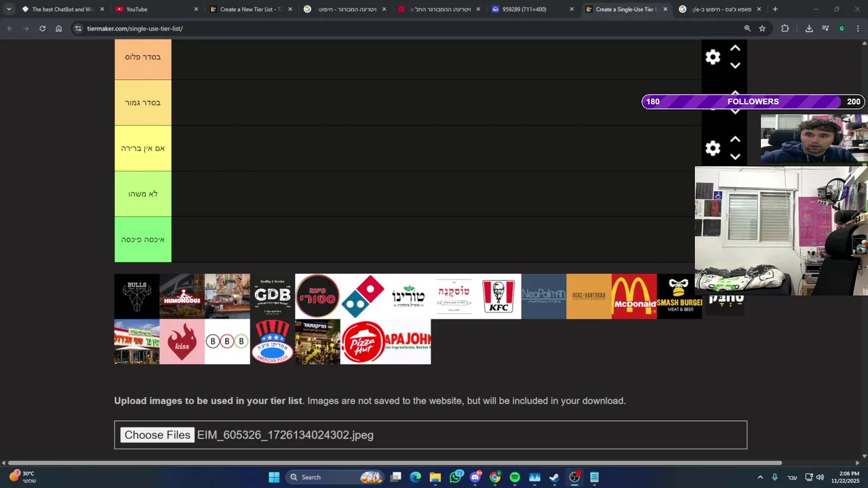The width and height of the screenshot is (868, 488).
Task: Expand the Chrome tab search dropdown
Action: 9,9
